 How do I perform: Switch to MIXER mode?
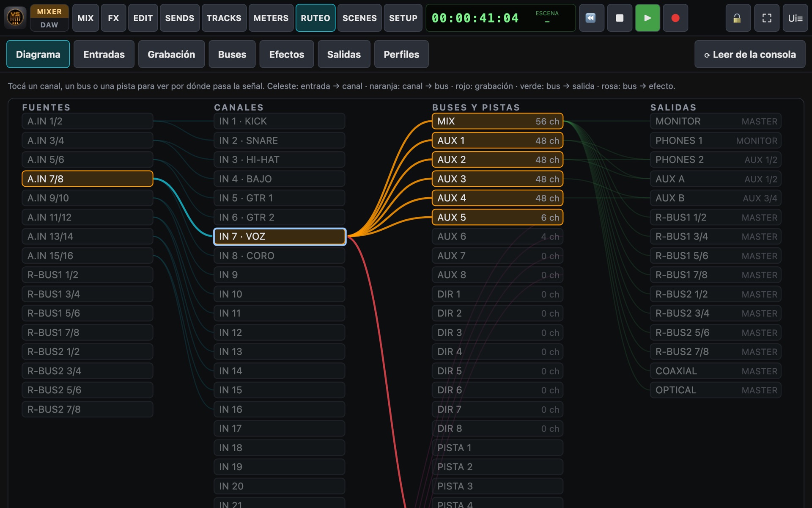pos(49,11)
